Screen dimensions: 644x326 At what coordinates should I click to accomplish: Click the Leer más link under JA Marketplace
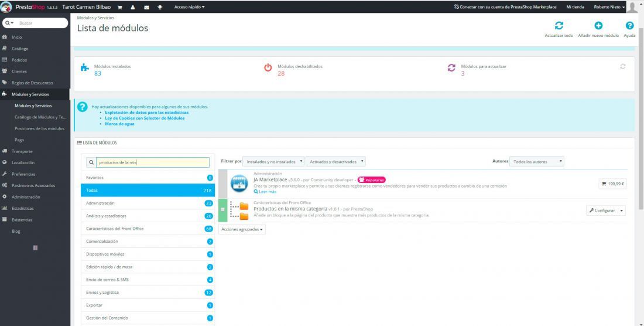point(267,192)
